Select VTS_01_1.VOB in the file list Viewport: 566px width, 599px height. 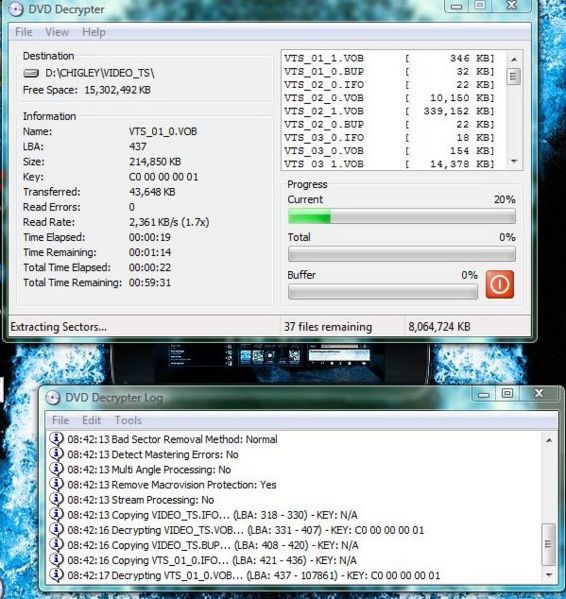click(x=389, y=58)
